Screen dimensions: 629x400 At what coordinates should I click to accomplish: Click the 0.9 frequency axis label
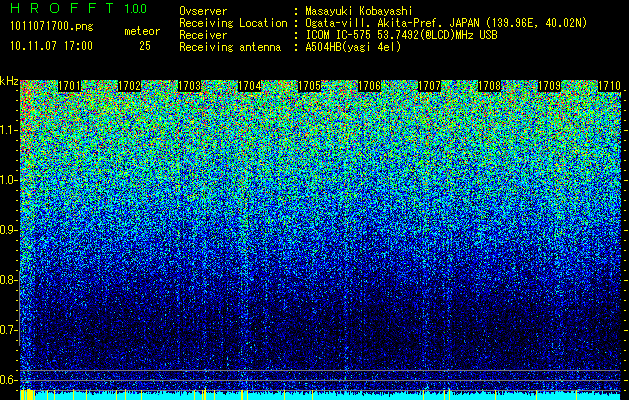pos(8,230)
